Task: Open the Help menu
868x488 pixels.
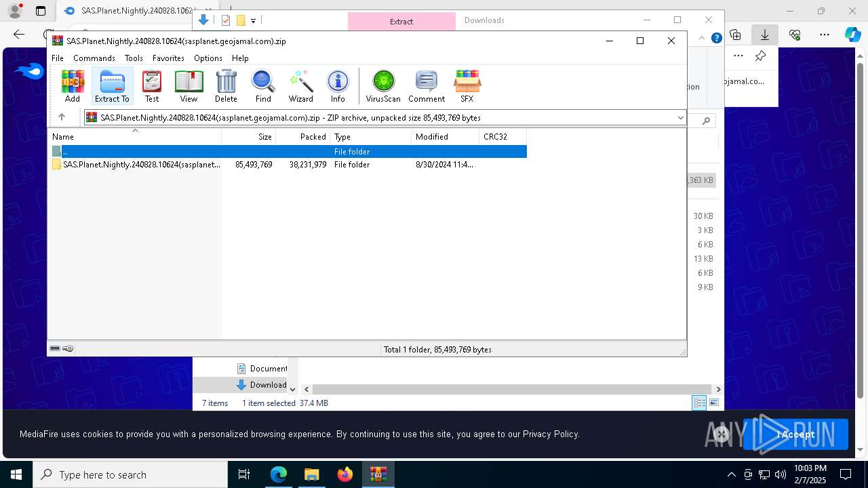Action: [240, 58]
